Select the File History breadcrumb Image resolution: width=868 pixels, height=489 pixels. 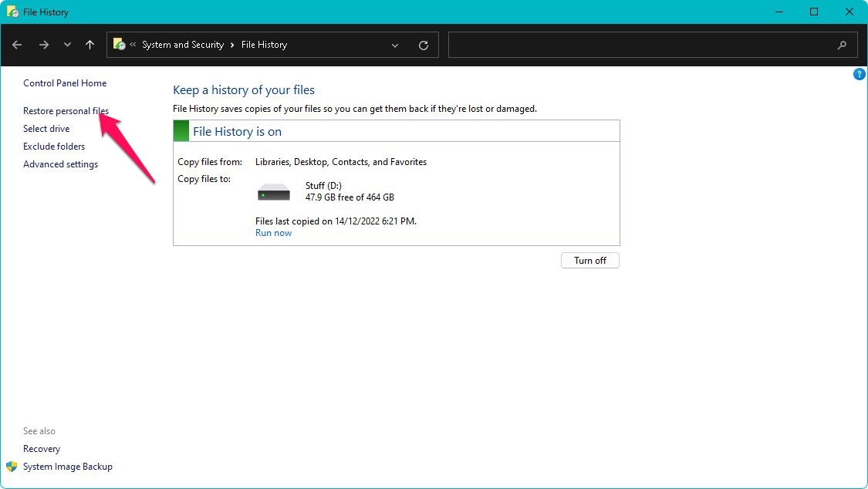264,45
